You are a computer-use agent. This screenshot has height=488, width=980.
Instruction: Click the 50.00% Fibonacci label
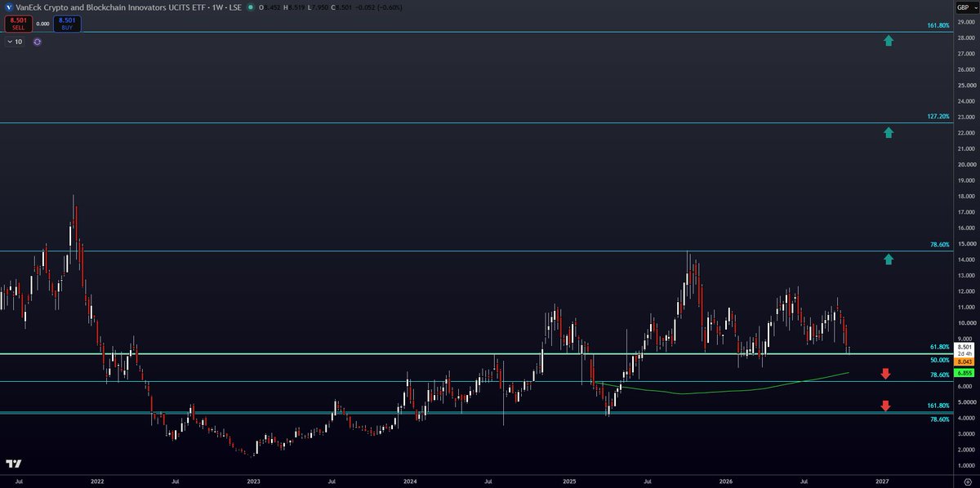click(940, 360)
